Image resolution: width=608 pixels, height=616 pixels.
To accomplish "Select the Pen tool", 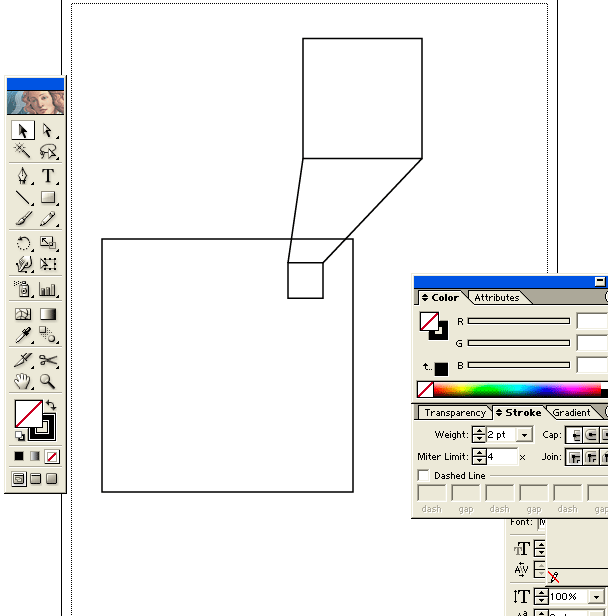I will click(x=22, y=176).
